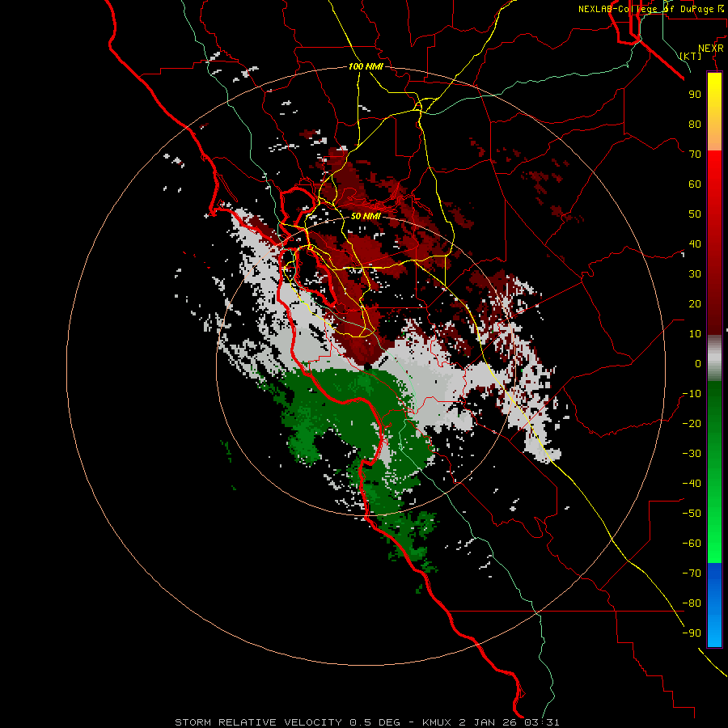Click the "50 NMI" range ring label
The width and height of the screenshot is (728, 728).
coord(366,216)
